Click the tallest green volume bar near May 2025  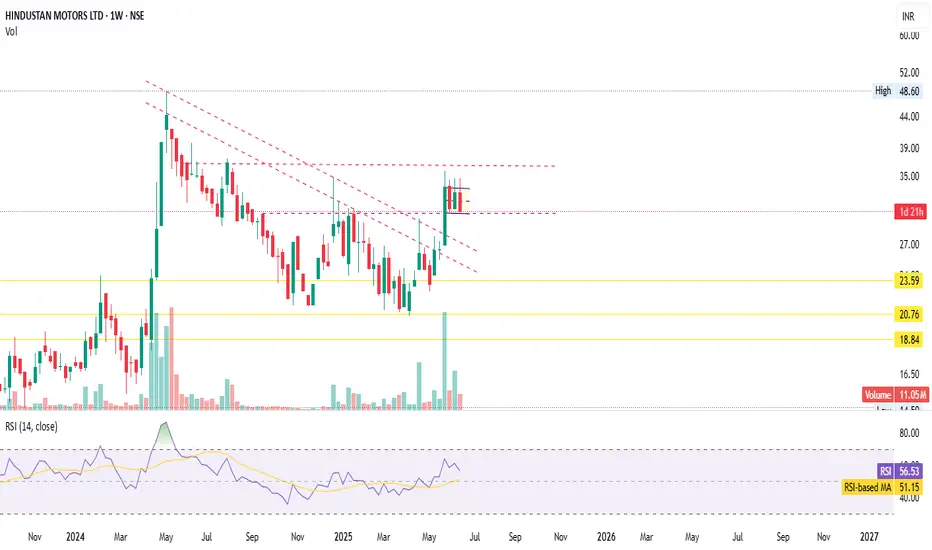(x=444, y=360)
